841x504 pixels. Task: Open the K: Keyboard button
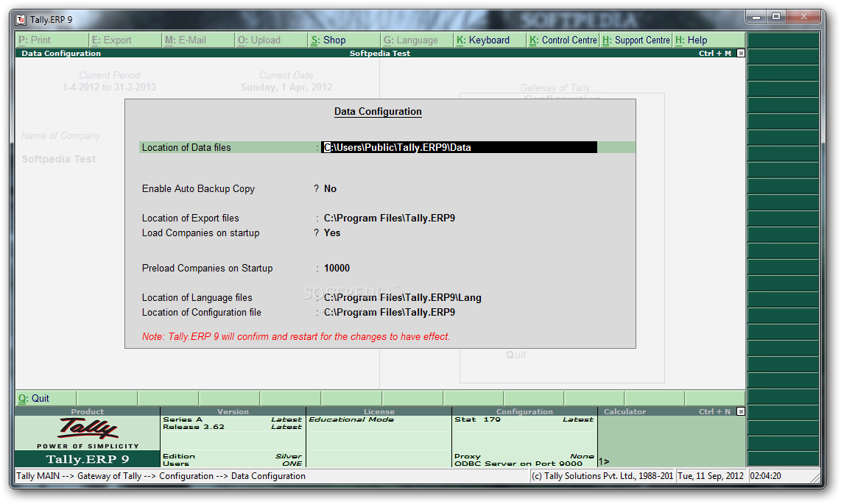point(490,40)
